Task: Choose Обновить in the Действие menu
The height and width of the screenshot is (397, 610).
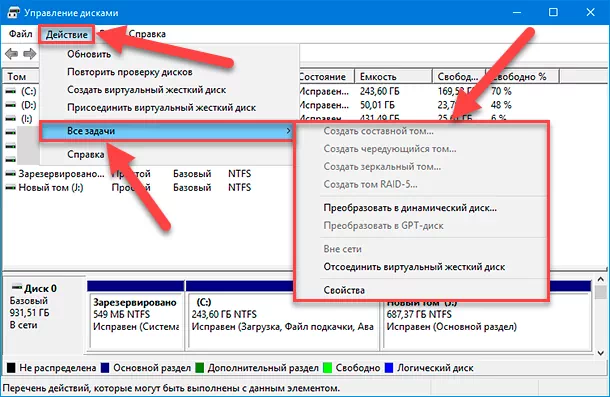Action: (89, 54)
